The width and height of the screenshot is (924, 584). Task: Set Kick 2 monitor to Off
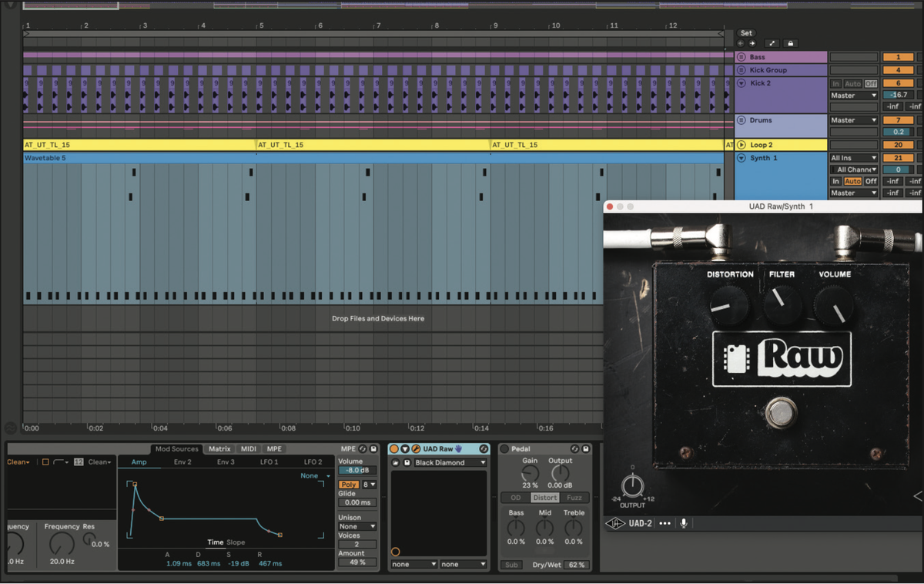[x=870, y=83]
